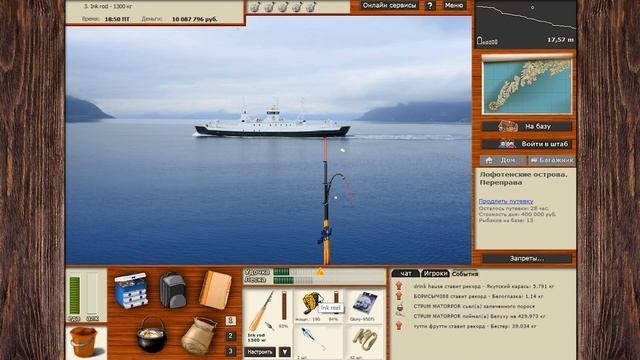Image resolution: width=640 pixels, height=360 pixels.
Task: Click the Дом button
Action: [503, 160]
